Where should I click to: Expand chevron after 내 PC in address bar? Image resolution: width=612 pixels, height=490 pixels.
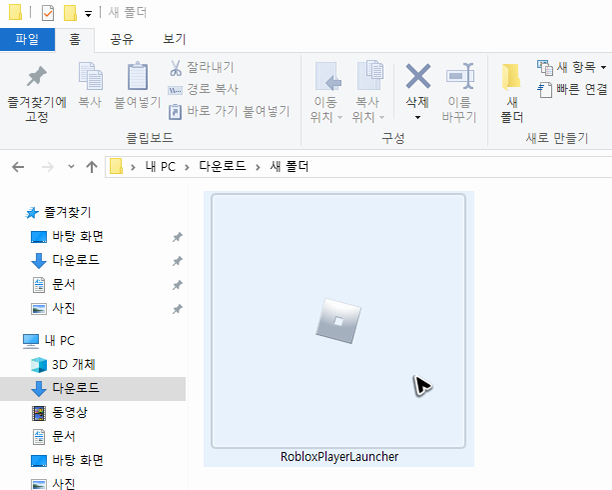point(187,167)
